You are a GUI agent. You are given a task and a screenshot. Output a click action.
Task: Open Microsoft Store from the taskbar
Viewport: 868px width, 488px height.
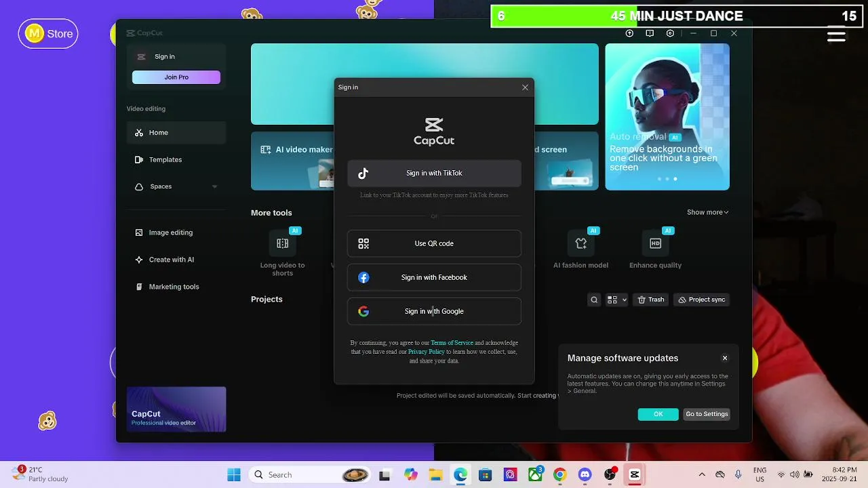tap(485, 474)
